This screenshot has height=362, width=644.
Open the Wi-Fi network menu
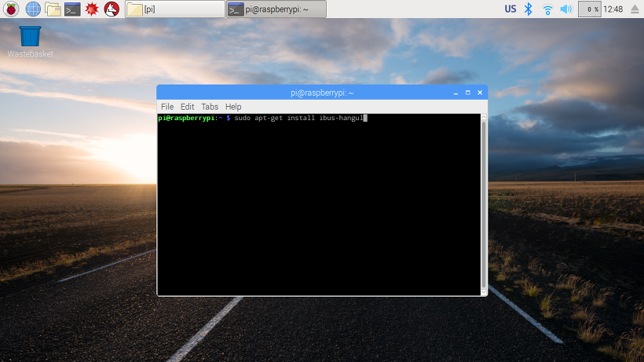tap(547, 9)
